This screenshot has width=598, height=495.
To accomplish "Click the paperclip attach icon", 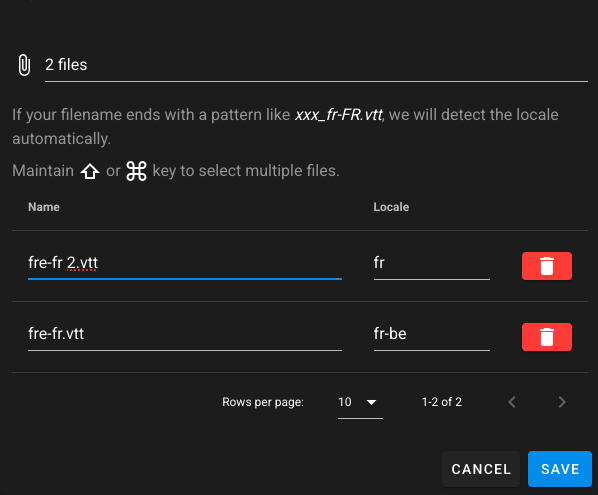I will [24, 65].
